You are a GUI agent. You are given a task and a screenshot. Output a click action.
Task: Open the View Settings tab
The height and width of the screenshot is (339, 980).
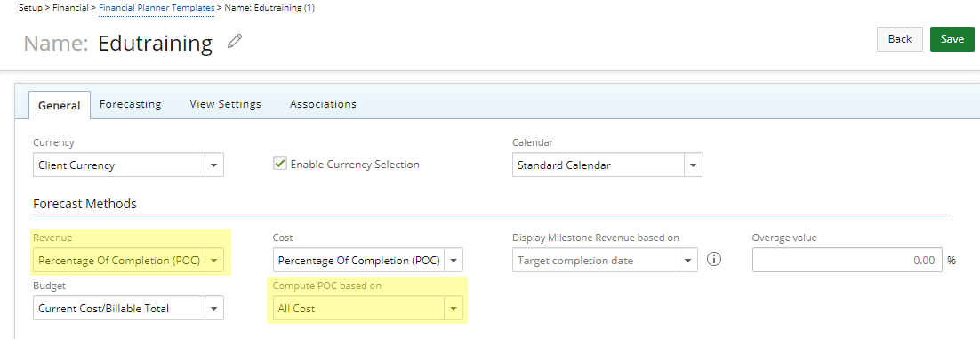(x=225, y=104)
